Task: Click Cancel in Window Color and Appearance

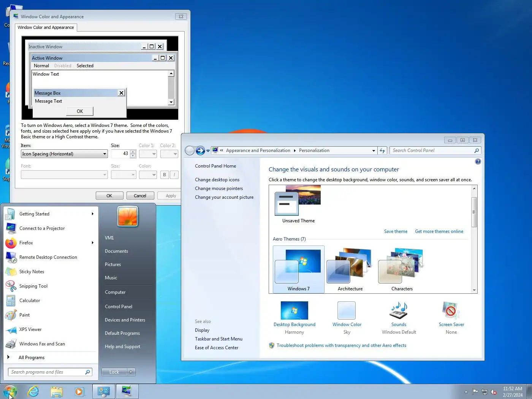Action: tap(140, 196)
